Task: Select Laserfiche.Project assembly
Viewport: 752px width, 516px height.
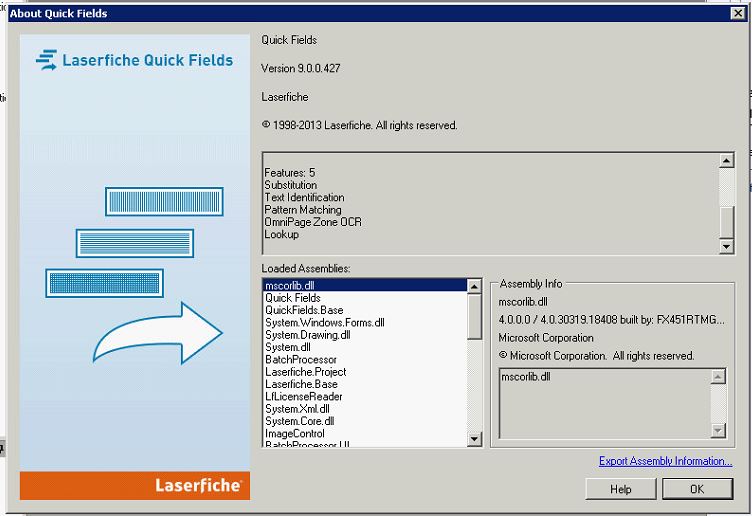Action: (x=364, y=372)
